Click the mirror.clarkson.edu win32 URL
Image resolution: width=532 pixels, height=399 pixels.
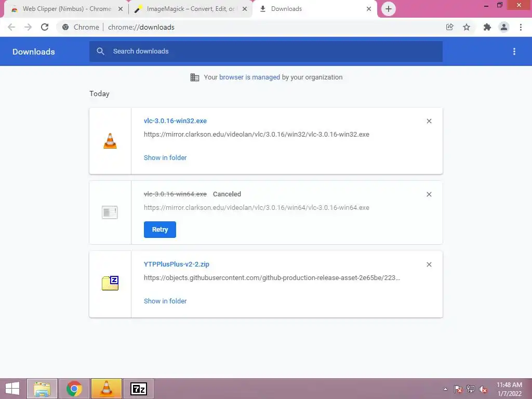257,135
